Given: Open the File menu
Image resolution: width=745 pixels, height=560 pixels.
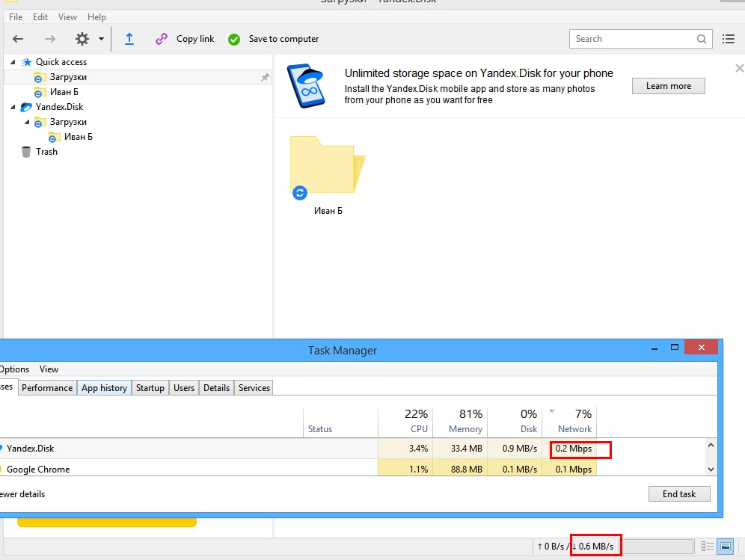Looking at the screenshot, I should (x=16, y=17).
